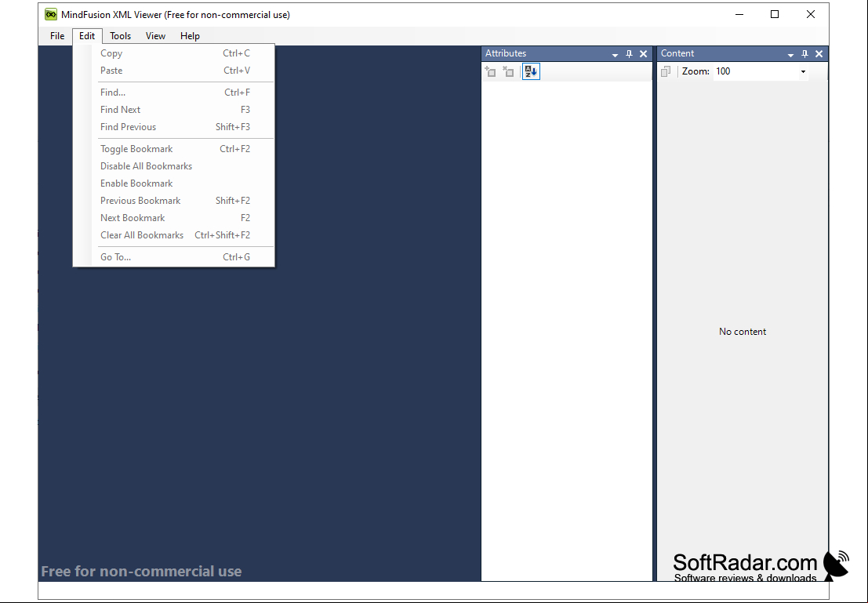The image size is (868, 603).
Task: Close the Edit menu via its header
Action: point(87,36)
